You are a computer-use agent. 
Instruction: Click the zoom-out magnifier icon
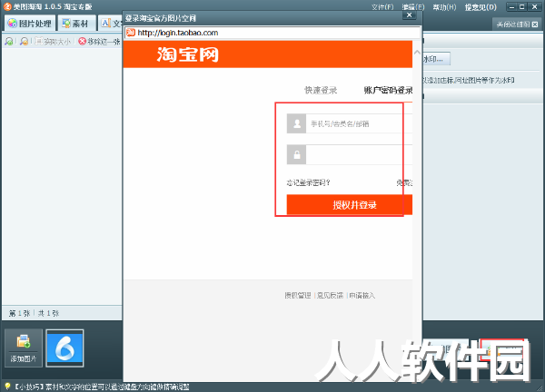click(24, 42)
